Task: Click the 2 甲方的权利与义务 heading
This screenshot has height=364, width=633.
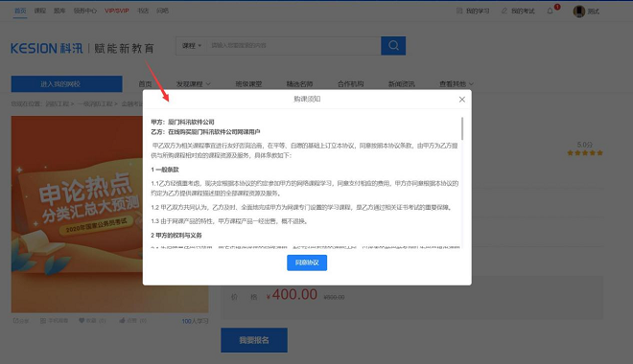Action: (176, 236)
